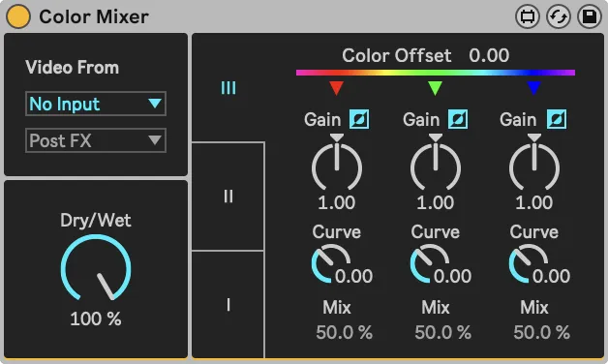Click the Dry/Wet 100 % value
The width and height of the screenshot is (608, 364).
(x=96, y=319)
